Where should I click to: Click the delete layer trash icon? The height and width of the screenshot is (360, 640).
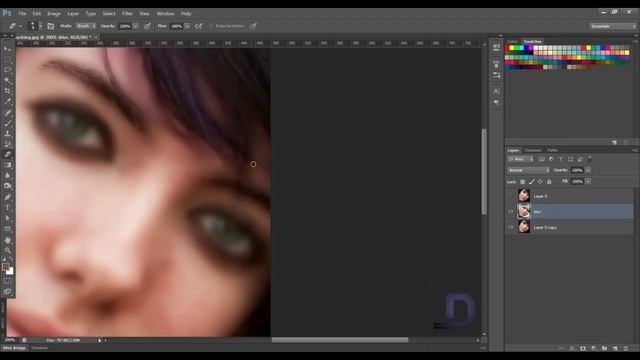click(x=626, y=348)
